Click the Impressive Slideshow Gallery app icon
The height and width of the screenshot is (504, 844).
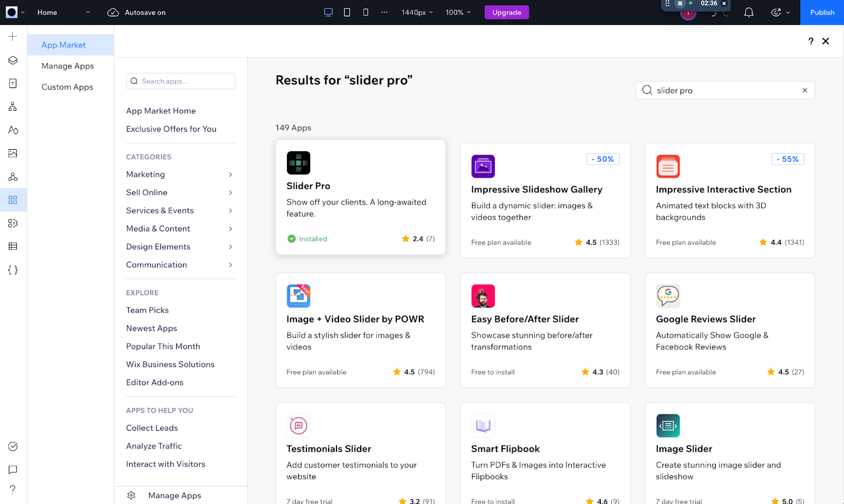pos(483,167)
